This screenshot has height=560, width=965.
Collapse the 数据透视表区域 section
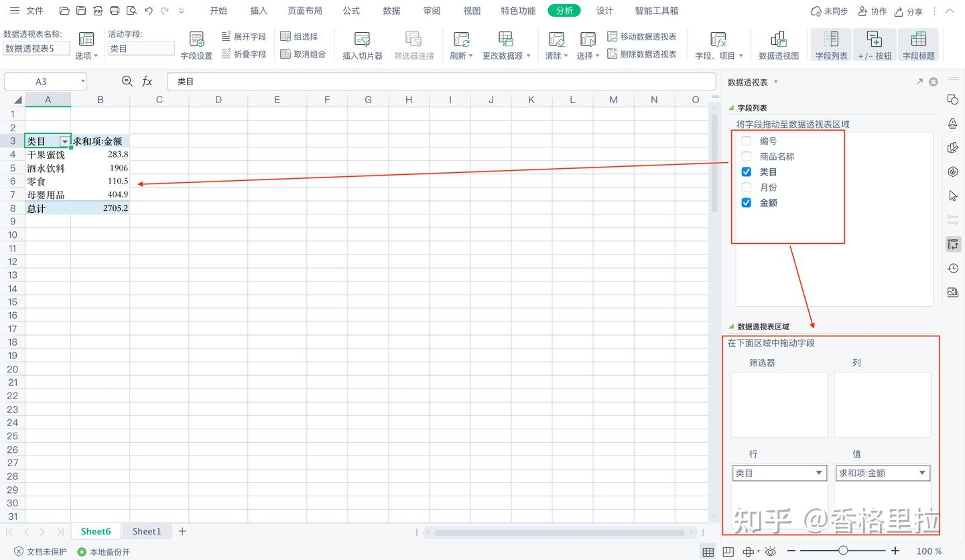732,327
